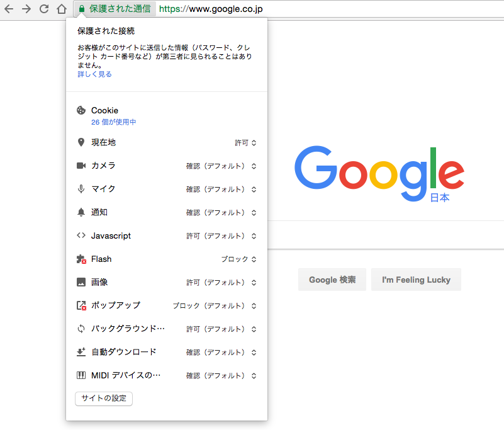Open the home page icon

(x=62, y=9)
